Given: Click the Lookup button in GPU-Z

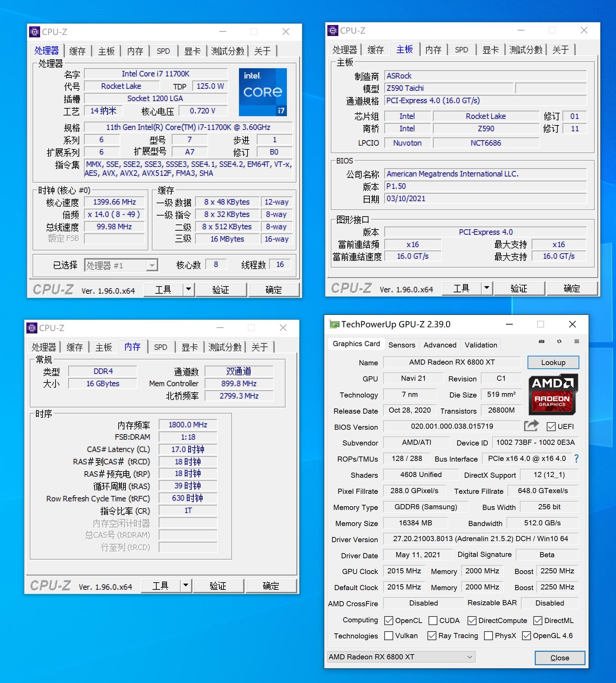Looking at the screenshot, I should pyautogui.click(x=553, y=362).
